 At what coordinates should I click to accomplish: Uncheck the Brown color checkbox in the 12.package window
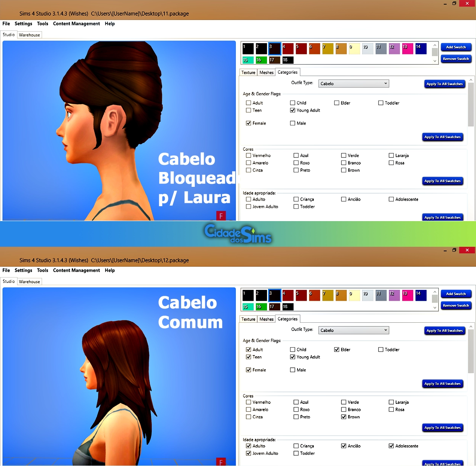pyautogui.click(x=344, y=417)
